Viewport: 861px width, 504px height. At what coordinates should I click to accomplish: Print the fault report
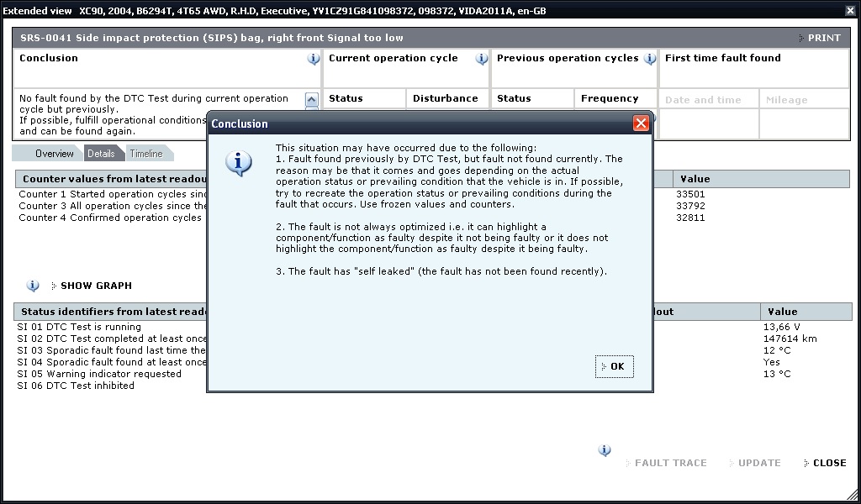819,38
